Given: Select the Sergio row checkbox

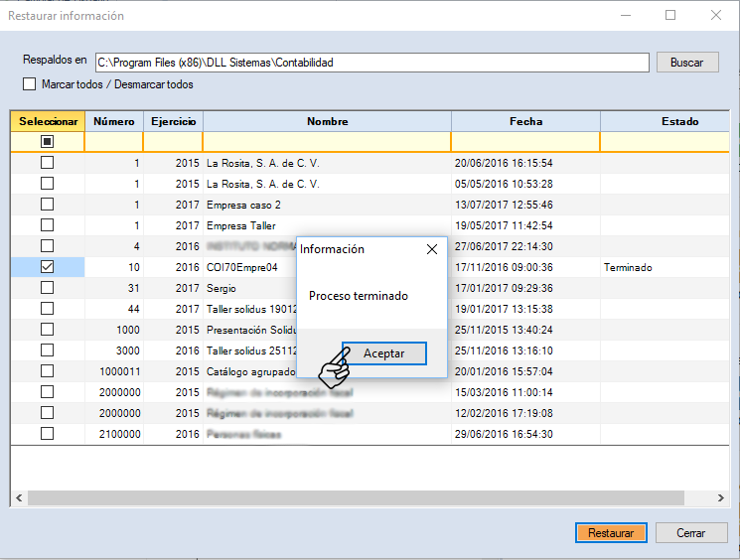Looking at the screenshot, I should [x=47, y=288].
